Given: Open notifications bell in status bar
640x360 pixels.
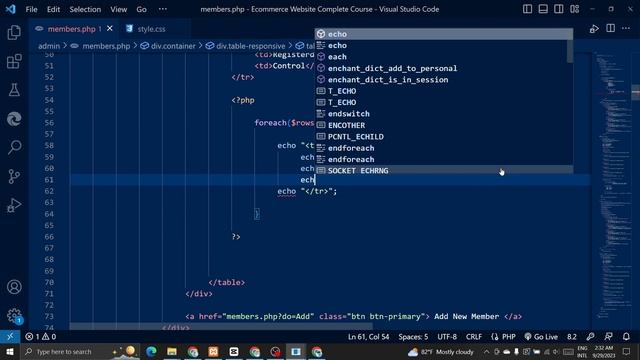Looking at the screenshot, I should [626, 337].
